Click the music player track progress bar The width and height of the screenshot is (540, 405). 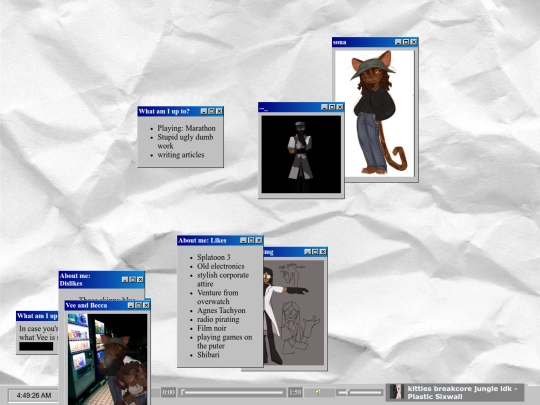(233, 392)
